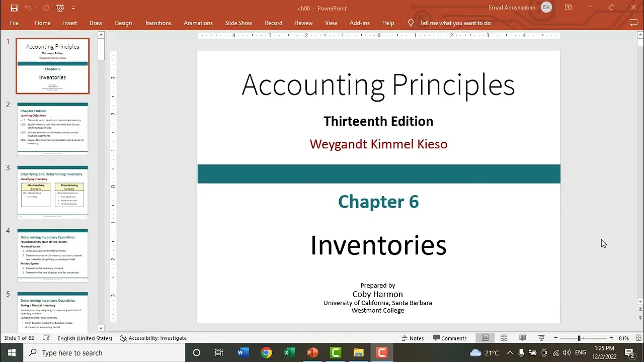Click the zoom in plus button

[611, 338]
